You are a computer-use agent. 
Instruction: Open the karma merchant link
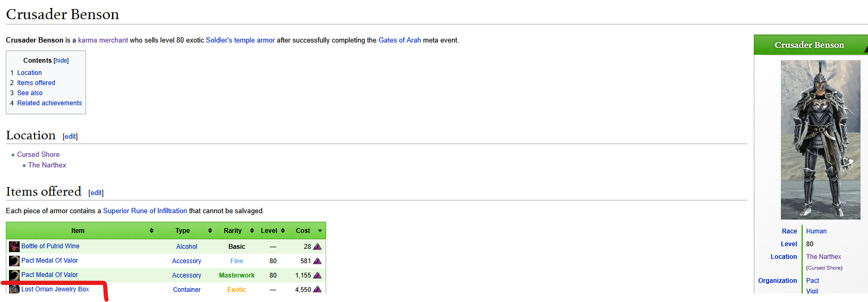[x=103, y=40]
